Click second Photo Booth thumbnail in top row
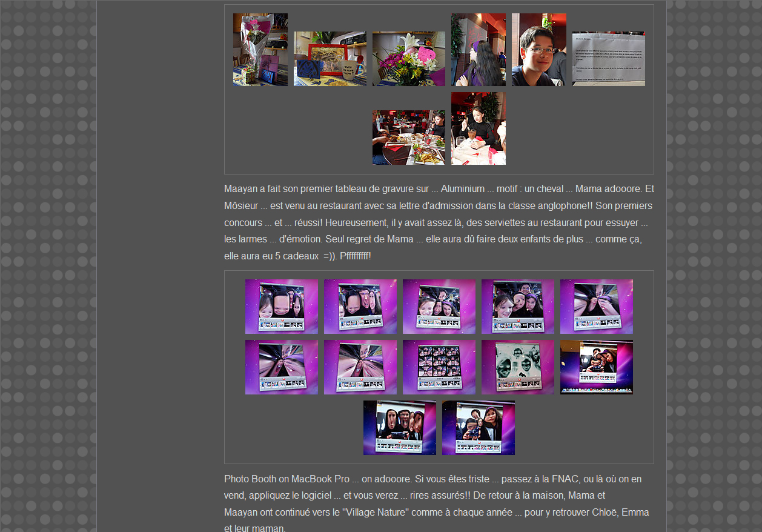 pyautogui.click(x=360, y=307)
